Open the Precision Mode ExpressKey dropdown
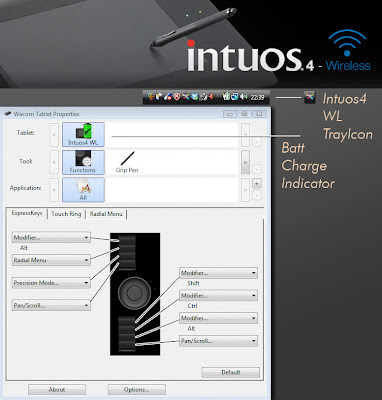This screenshot has height=400, width=382. (51, 283)
